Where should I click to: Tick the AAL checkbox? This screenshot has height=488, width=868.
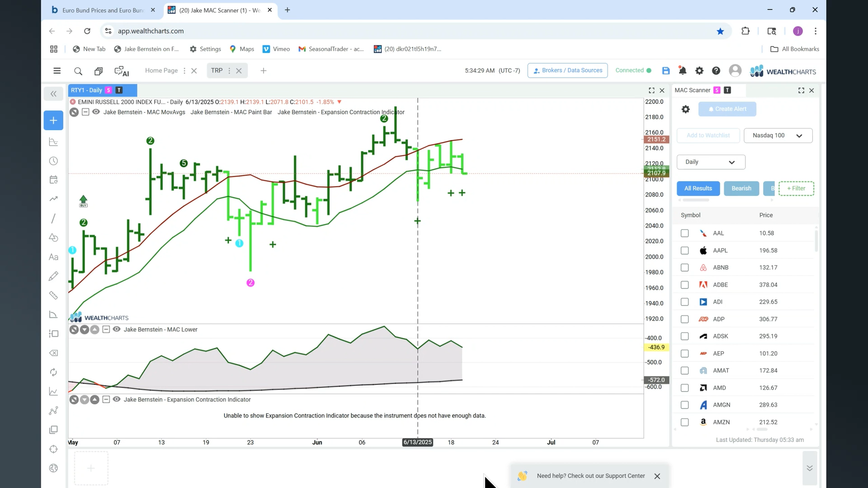coord(684,233)
